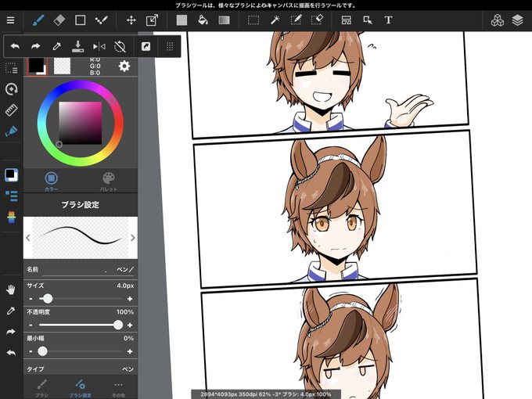Flip the canvas horizontally

click(x=99, y=46)
